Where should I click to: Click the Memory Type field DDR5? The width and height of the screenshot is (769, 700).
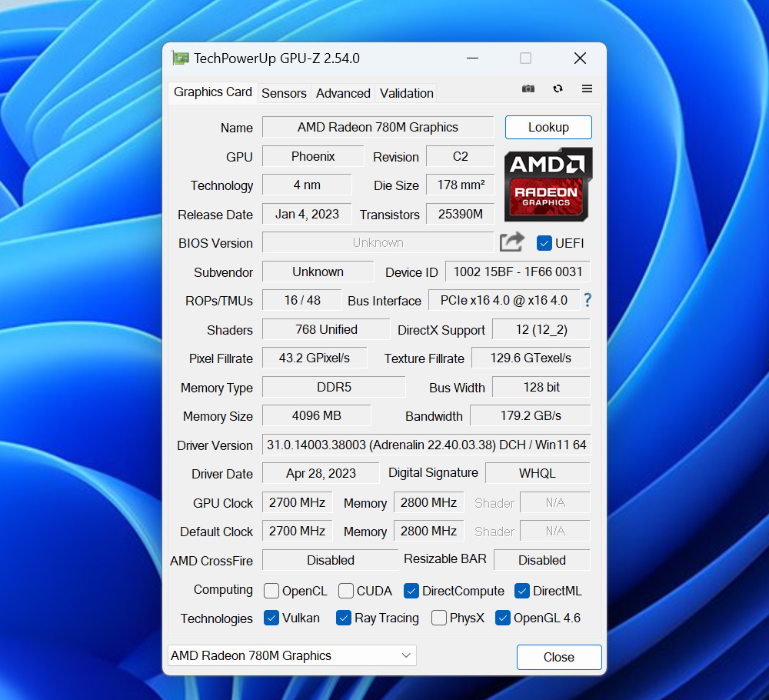(x=334, y=387)
